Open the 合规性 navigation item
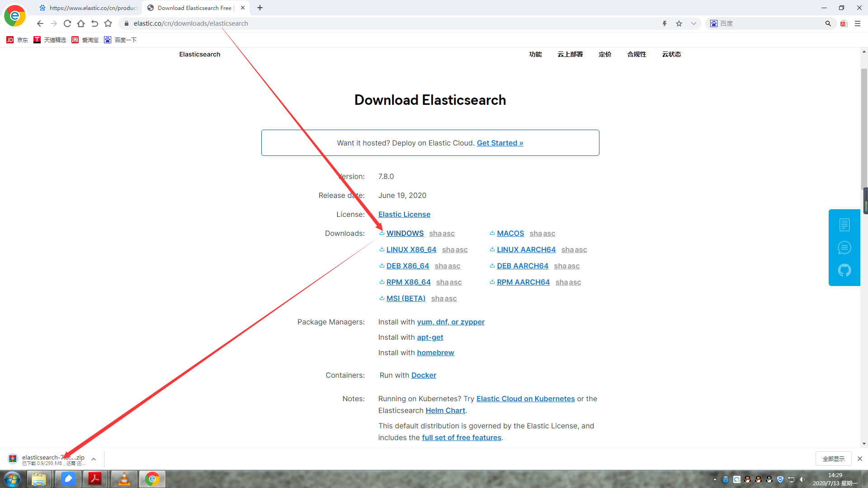Image resolution: width=868 pixels, height=488 pixels. (x=637, y=54)
